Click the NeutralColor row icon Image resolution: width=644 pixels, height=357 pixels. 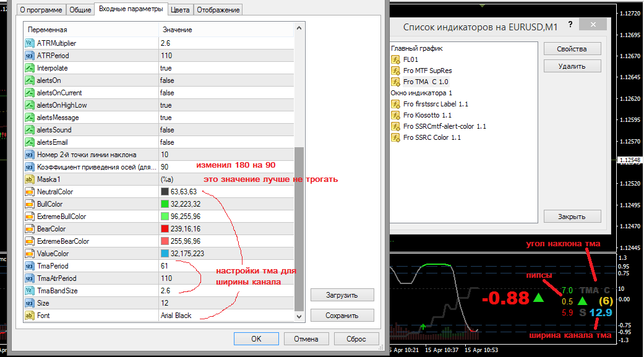pyautogui.click(x=29, y=191)
